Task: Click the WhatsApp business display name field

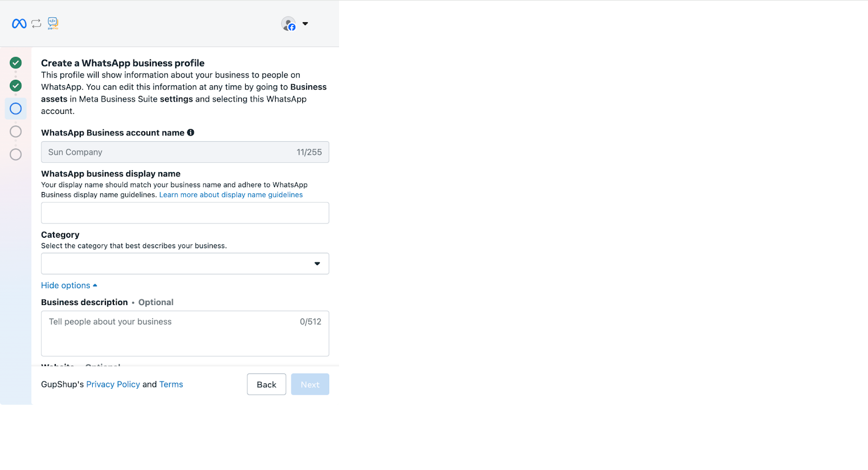Action: [x=185, y=213]
